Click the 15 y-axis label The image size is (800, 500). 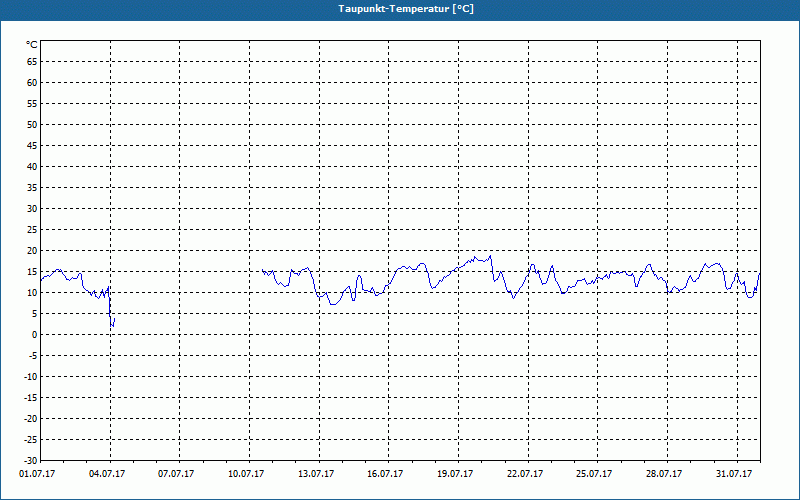click(x=32, y=272)
